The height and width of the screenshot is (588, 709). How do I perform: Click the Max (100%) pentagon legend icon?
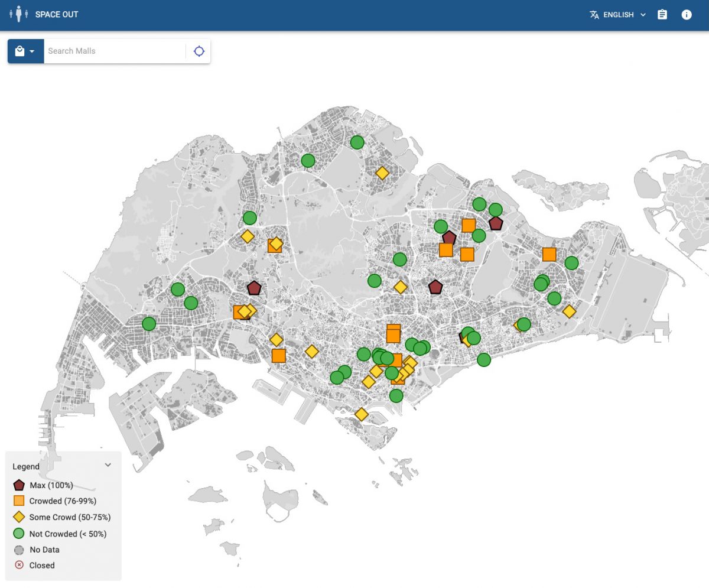coord(18,485)
